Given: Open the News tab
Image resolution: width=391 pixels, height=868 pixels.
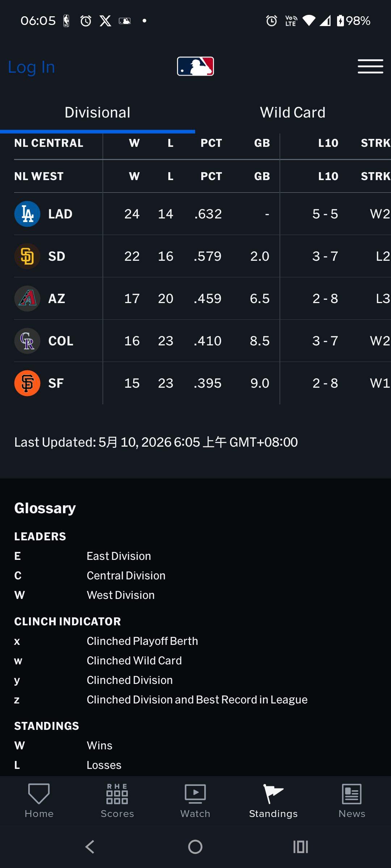Looking at the screenshot, I should (x=352, y=801).
